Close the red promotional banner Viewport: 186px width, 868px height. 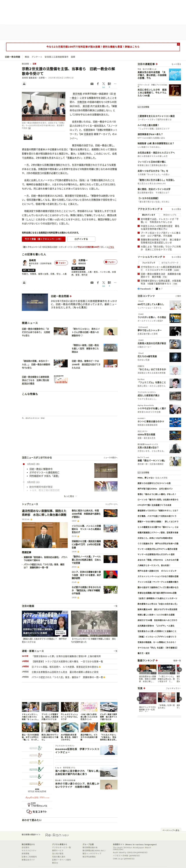pos(178,44)
